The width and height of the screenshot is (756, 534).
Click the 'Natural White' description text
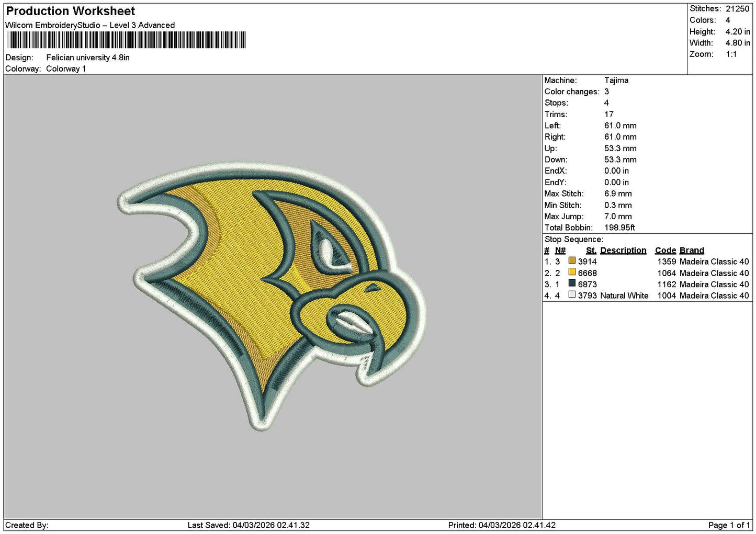pyautogui.click(x=624, y=296)
